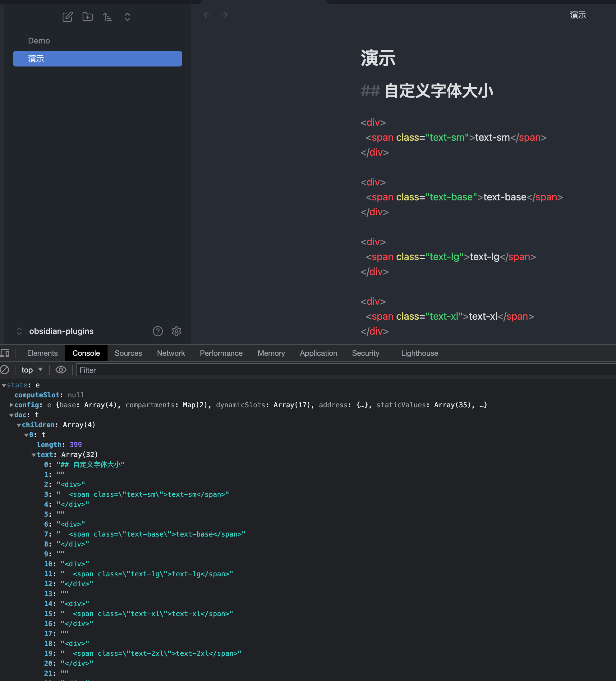Change the file sort order
This screenshot has width=616, height=681.
108,16
